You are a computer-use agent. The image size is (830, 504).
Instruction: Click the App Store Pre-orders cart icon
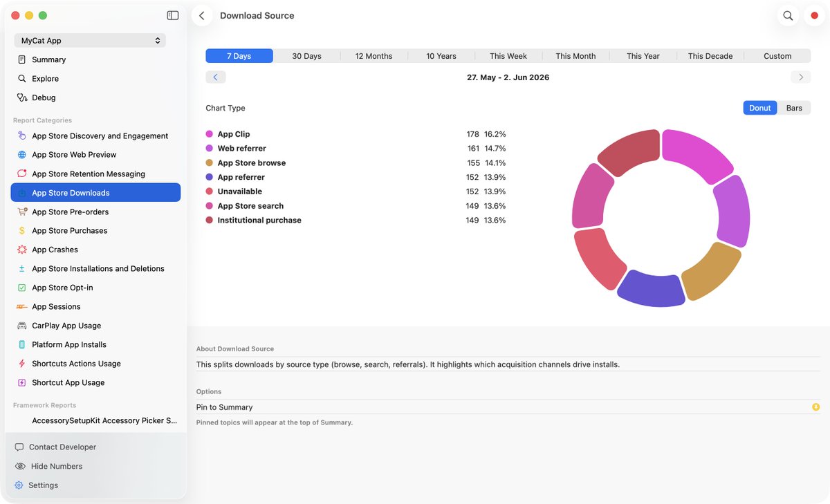tap(22, 212)
